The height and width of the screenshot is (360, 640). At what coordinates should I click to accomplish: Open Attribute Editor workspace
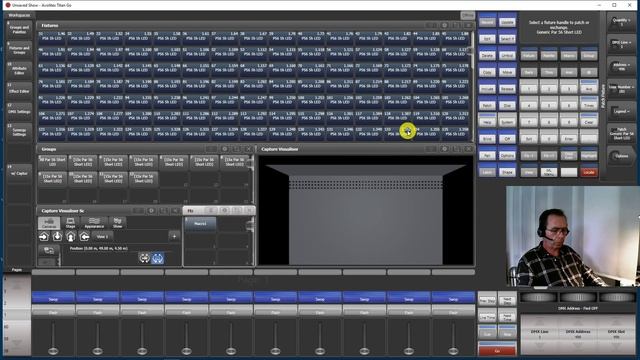pyautogui.click(x=19, y=70)
